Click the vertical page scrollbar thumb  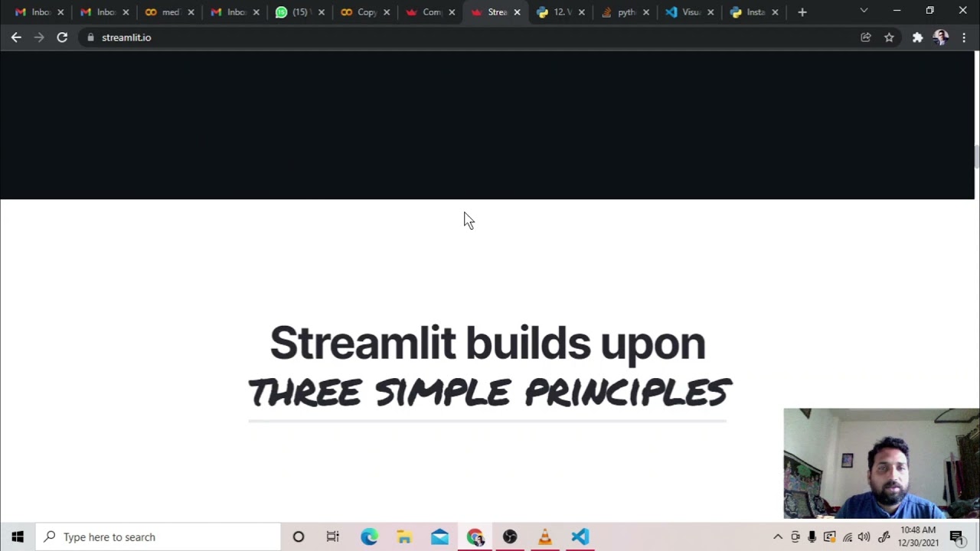[x=976, y=156]
